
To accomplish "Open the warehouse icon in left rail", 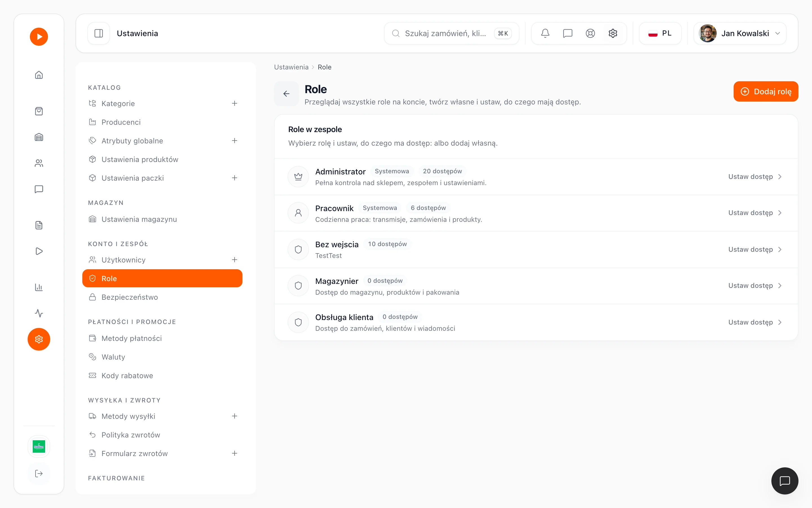I will point(39,137).
